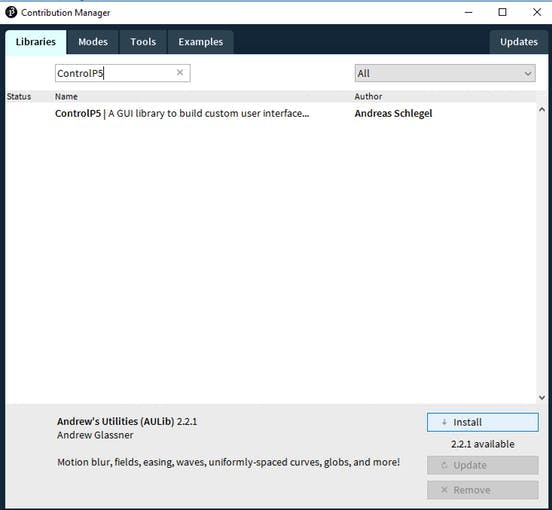Open the Updates tab
552x510 pixels.
point(519,42)
